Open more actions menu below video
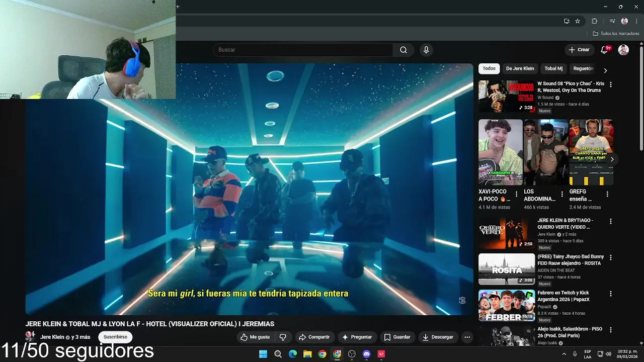This screenshot has height=362, width=644. (x=467, y=337)
